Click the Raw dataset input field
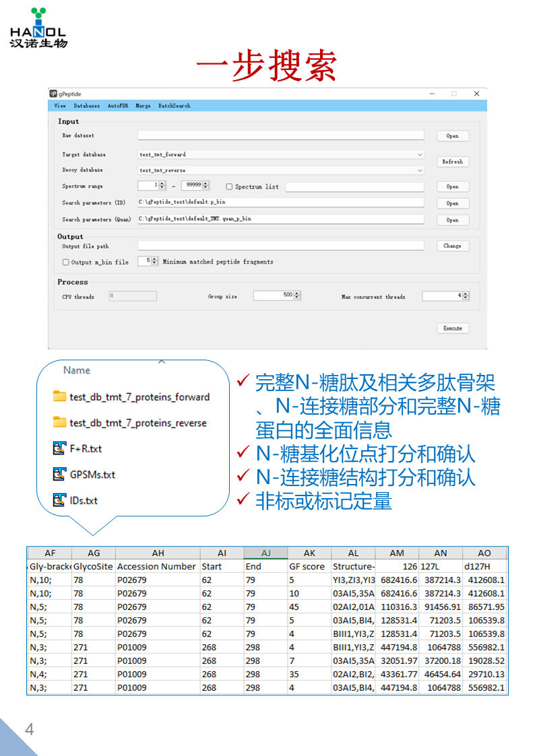Viewport: 535px width, 756px height. pyautogui.click(x=281, y=135)
